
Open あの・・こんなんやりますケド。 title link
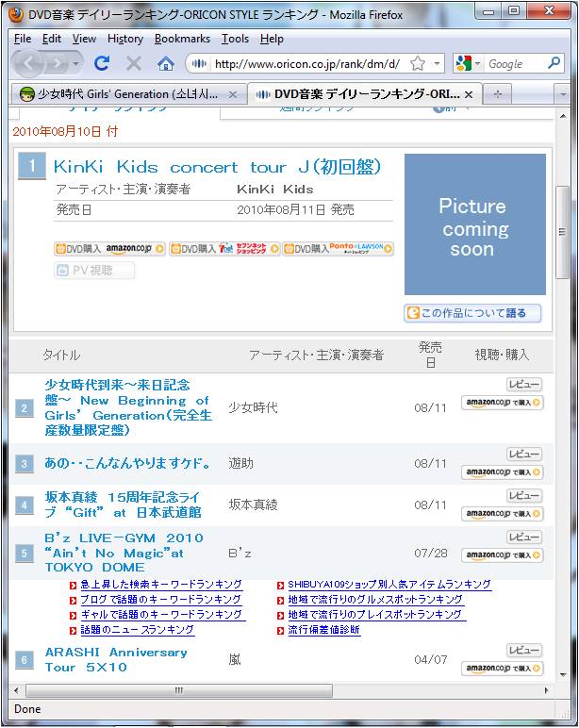click(x=127, y=463)
